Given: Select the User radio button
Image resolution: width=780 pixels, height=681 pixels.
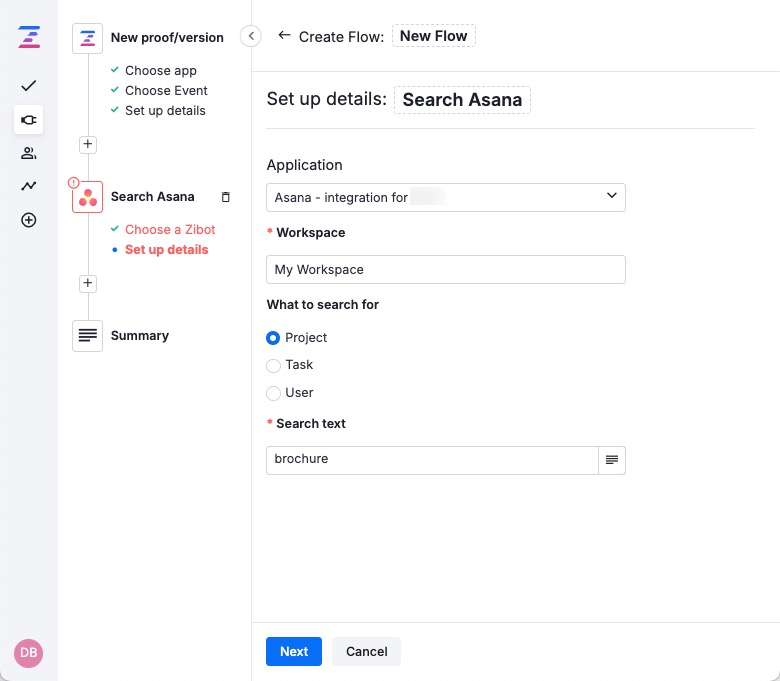Looking at the screenshot, I should [x=274, y=393].
